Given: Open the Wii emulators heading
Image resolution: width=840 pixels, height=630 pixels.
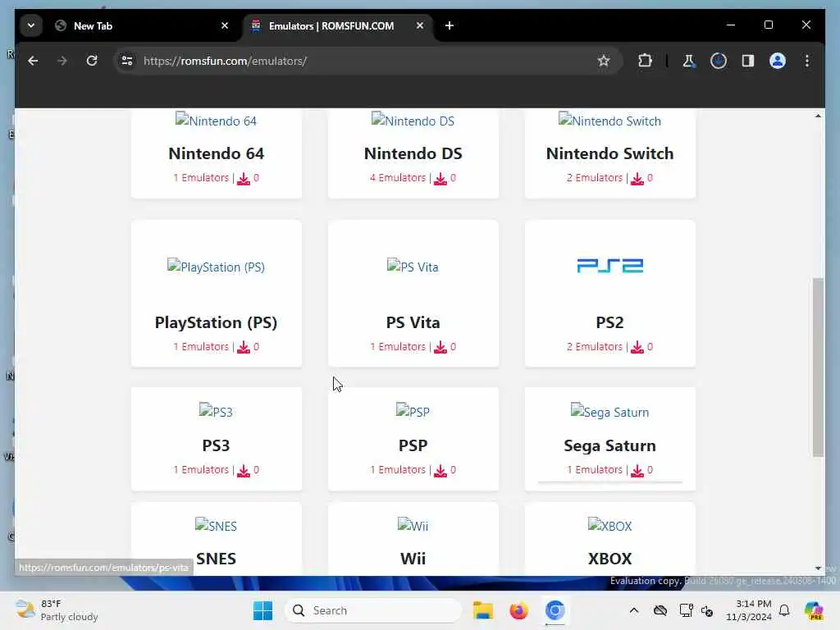Looking at the screenshot, I should (x=413, y=559).
